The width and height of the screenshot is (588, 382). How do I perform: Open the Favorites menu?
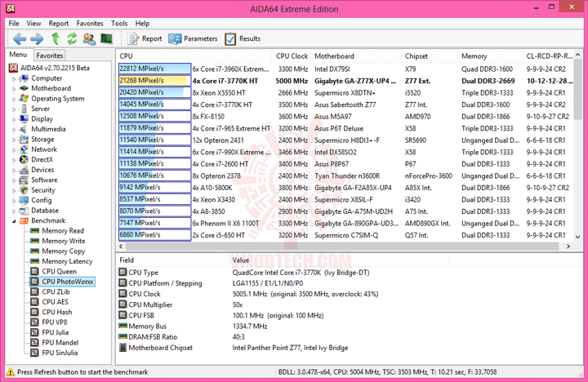90,23
